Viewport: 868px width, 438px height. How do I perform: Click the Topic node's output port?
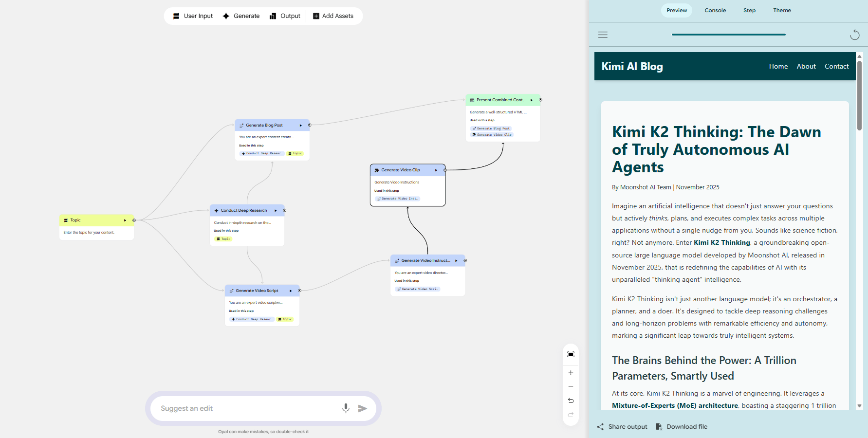click(x=134, y=220)
